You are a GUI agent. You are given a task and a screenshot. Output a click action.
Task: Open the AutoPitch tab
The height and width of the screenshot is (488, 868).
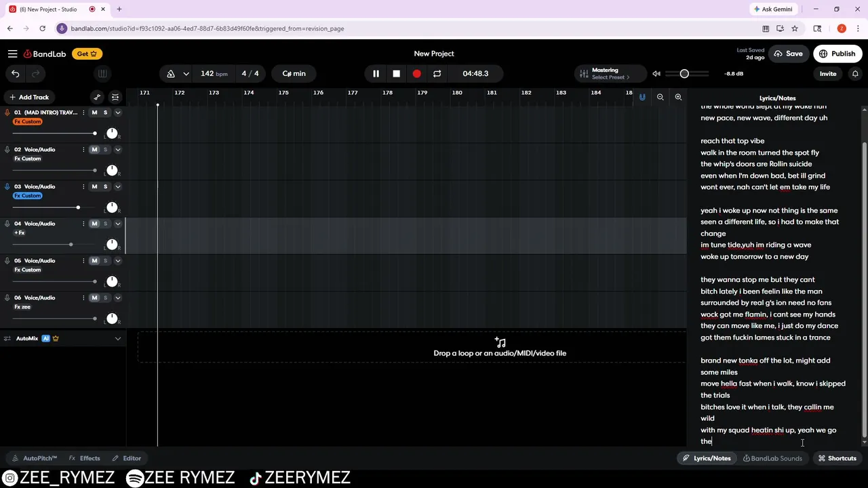(35, 458)
